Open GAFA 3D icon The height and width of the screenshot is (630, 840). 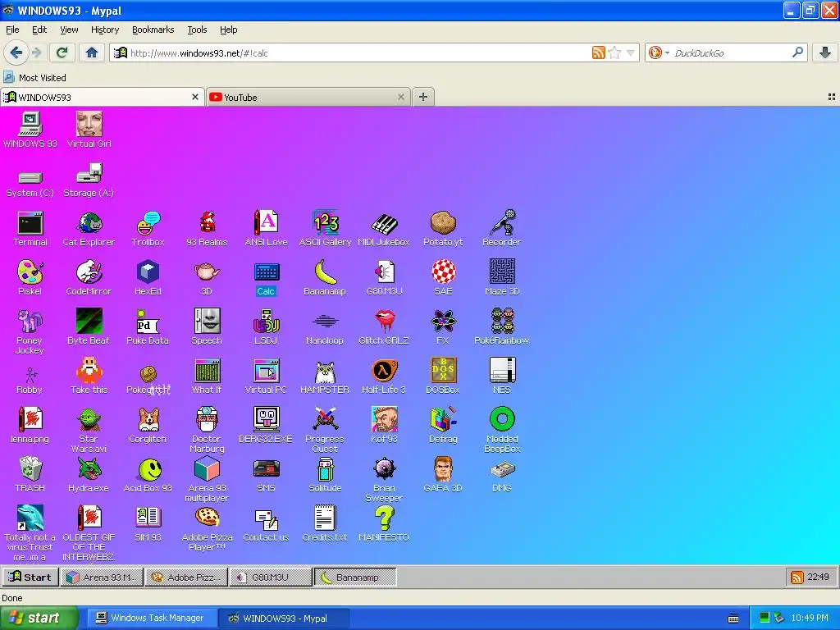(x=443, y=475)
